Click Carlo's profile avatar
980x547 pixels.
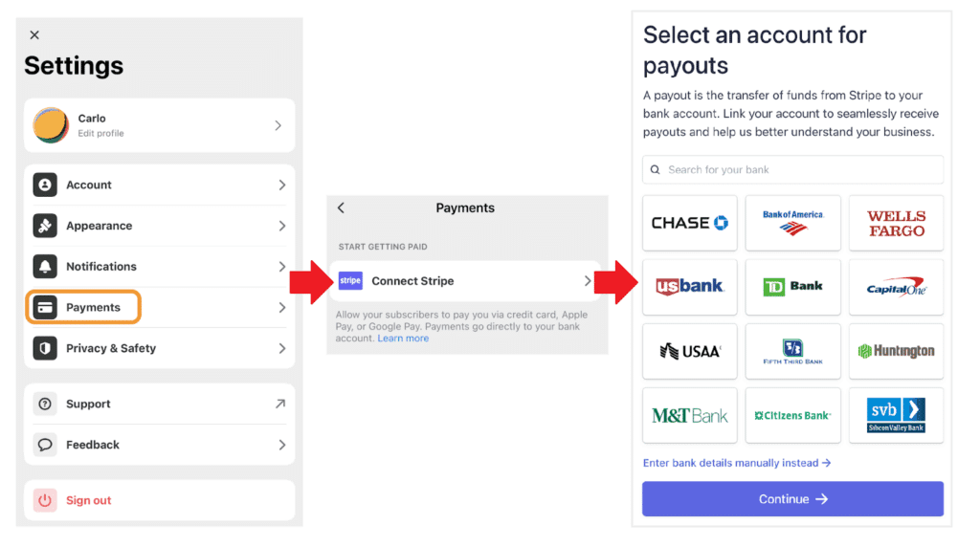coord(51,125)
